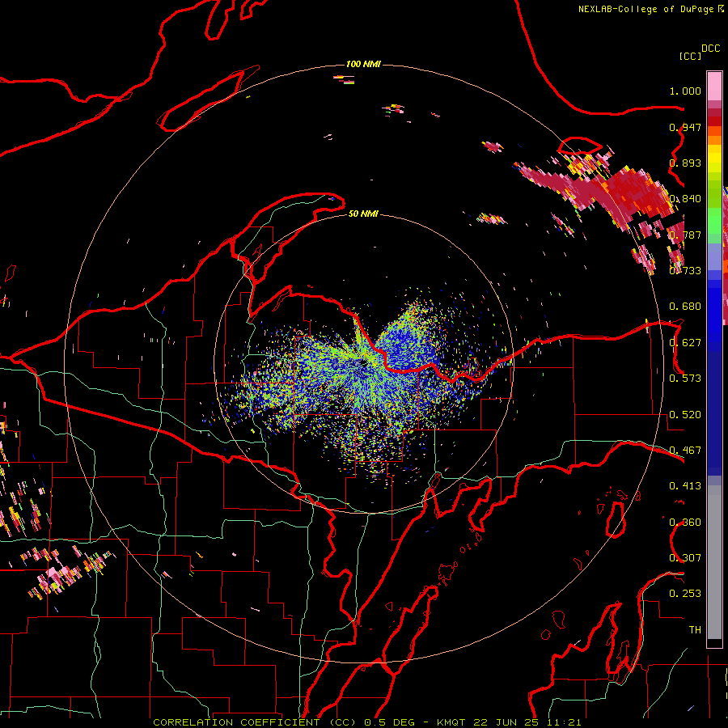
Task: Click the 50 NMI range ring label
Action: point(363,214)
